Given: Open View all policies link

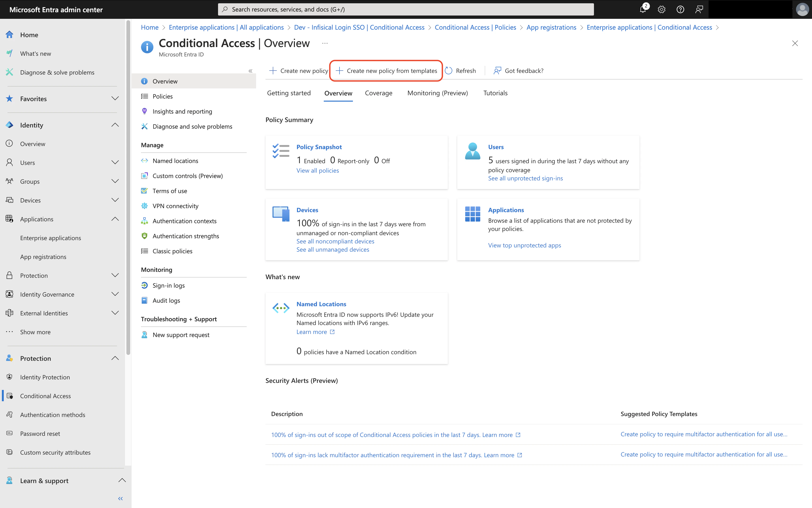Looking at the screenshot, I should (x=318, y=170).
